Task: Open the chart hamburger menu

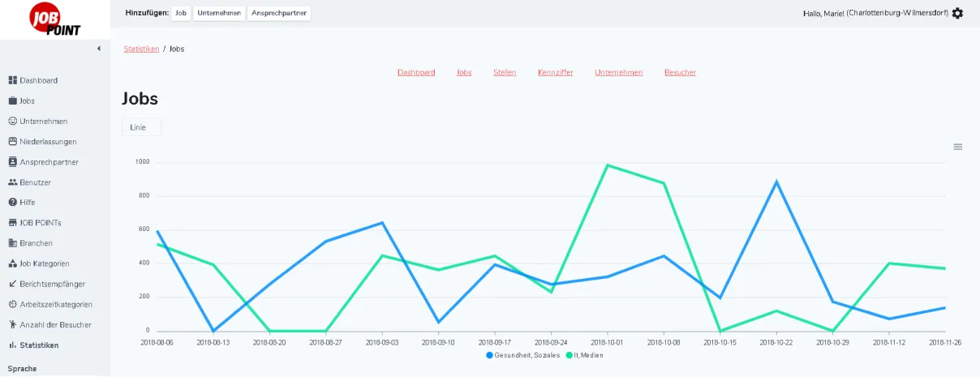Action: point(958,147)
